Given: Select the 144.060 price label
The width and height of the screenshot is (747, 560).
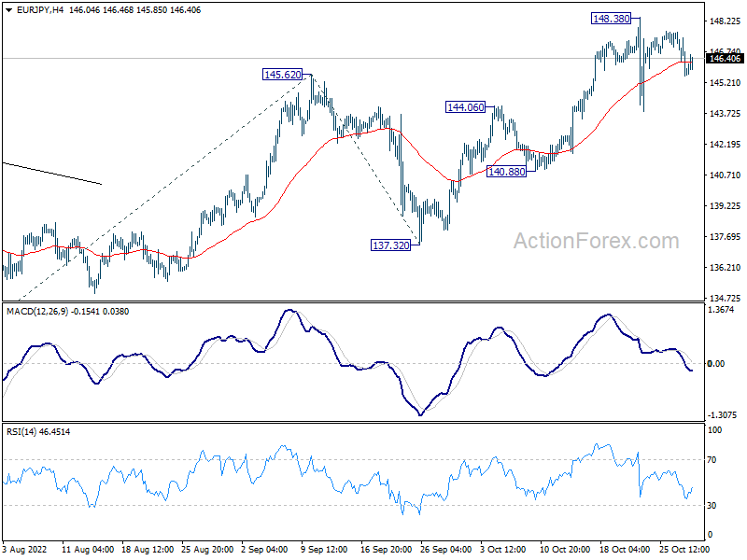Looking at the screenshot, I should tap(465, 107).
